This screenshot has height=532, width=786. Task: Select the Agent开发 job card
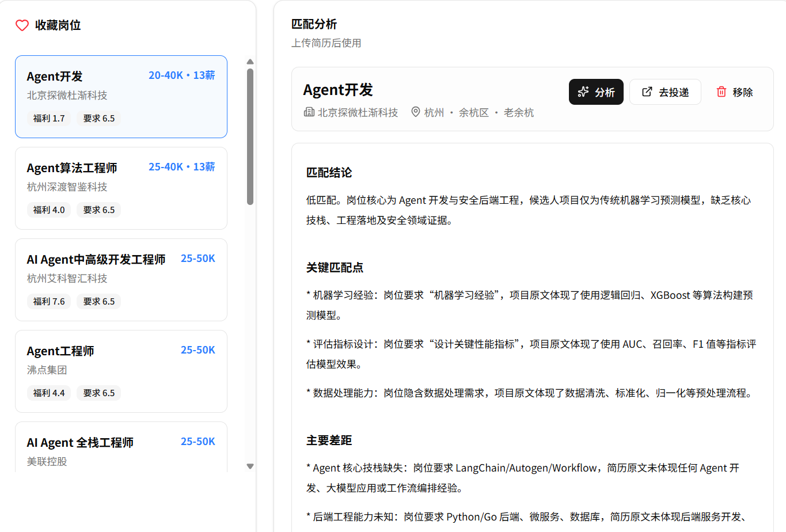pyautogui.click(x=121, y=97)
